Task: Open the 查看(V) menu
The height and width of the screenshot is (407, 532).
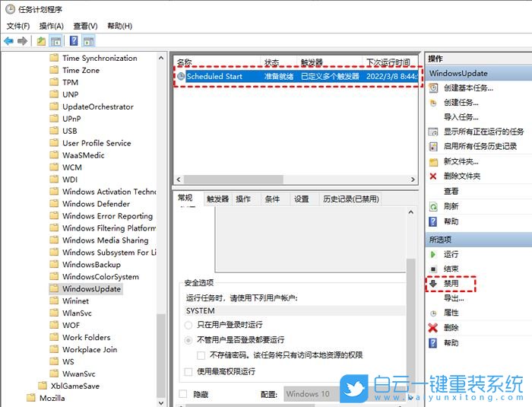Action: pyautogui.click(x=85, y=26)
